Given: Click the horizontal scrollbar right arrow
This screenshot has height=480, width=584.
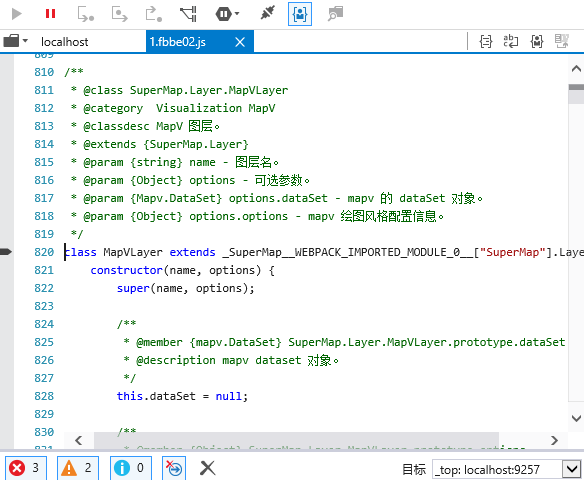Looking at the screenshot, I should coord(555,441).
